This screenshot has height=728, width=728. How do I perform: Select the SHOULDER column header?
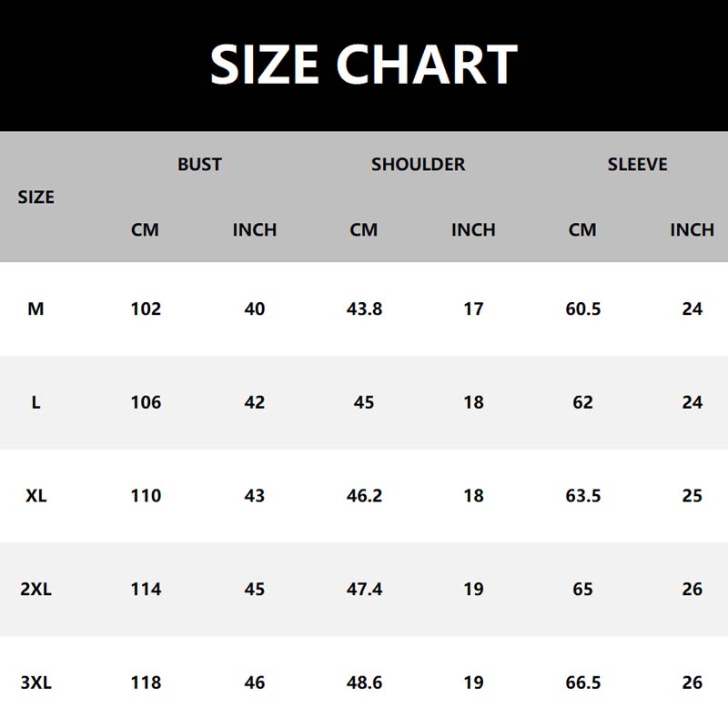418,165
